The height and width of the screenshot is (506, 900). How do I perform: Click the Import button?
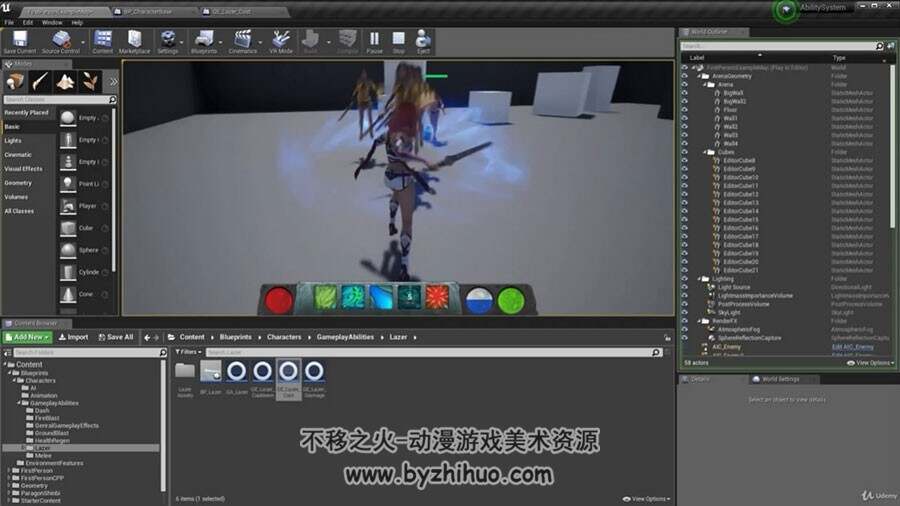tap(73, 337)
